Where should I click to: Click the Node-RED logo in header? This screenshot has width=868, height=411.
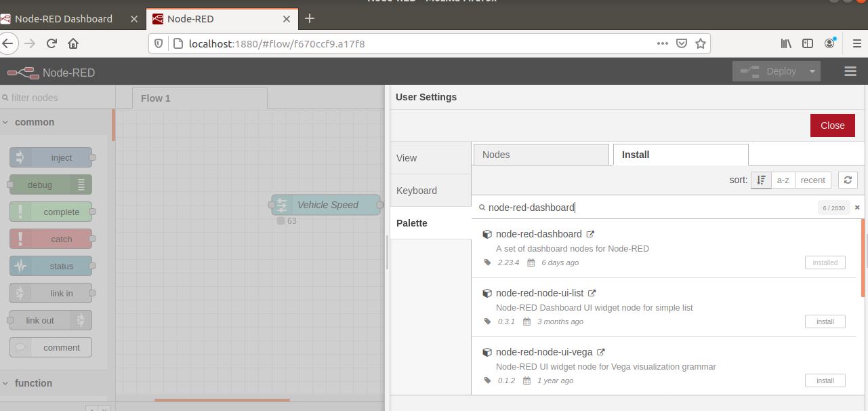tap(23, 73)
